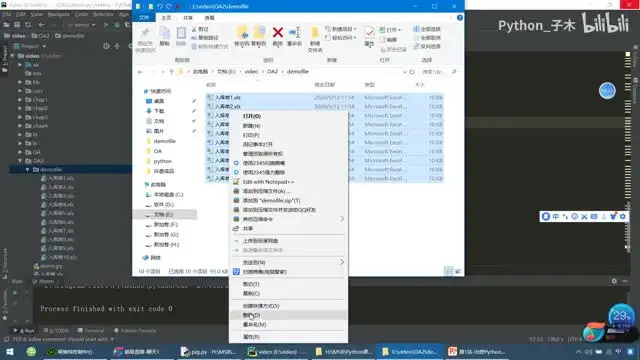Click the Desktop item in Quick access sidebar

point(159,101)
